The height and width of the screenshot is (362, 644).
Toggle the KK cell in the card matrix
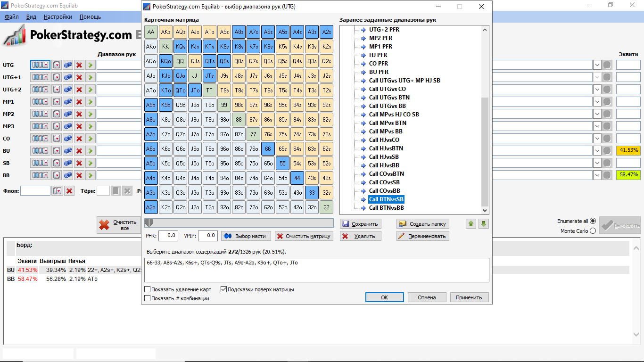(165, 47)
